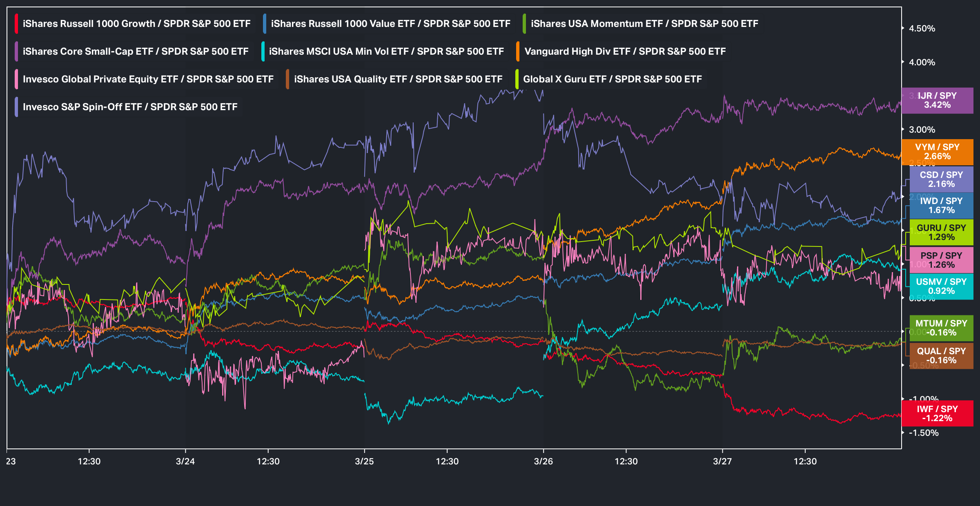Click the orange VYM / SPY 2.66% price tag
This screenshot has height=506, width=980.
[937, 152]
